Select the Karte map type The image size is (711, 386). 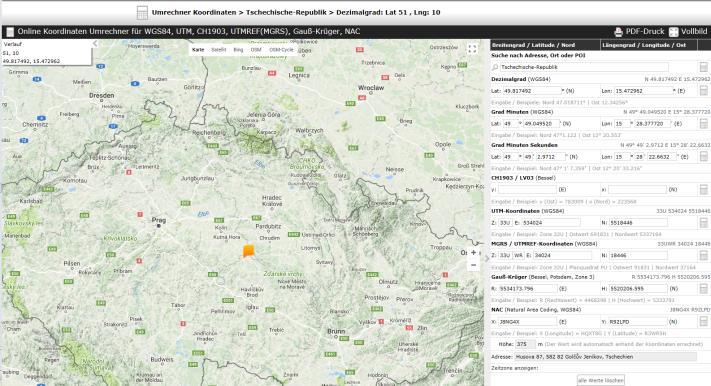click(x=198, y=50)
